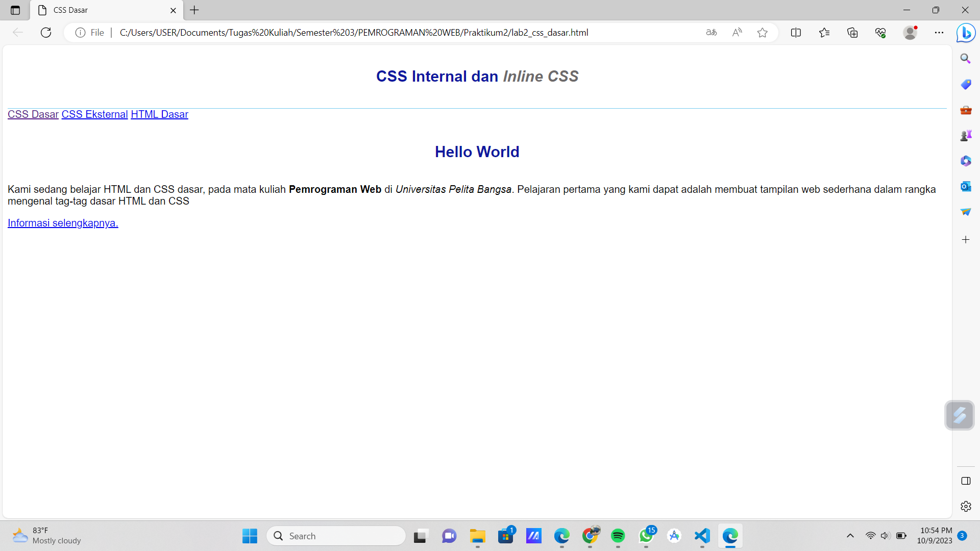Follow the Informasi selengkapnya link

click(x=62, y=223)
